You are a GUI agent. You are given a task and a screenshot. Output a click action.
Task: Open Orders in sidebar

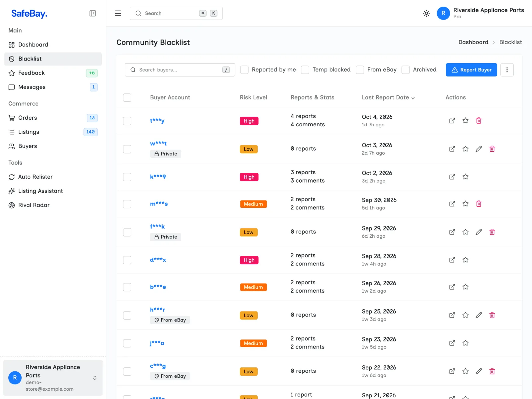[x=53, y=118]
